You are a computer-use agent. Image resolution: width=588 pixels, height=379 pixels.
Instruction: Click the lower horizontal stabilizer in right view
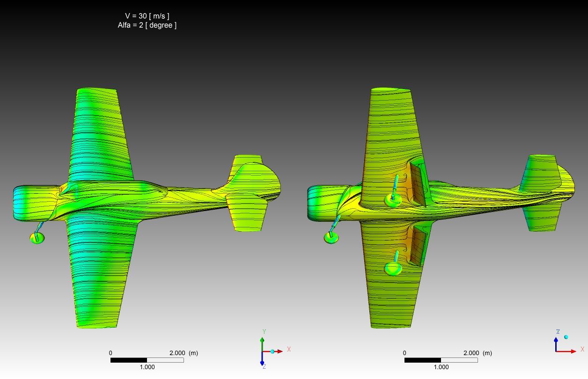(x=542, y=219)
